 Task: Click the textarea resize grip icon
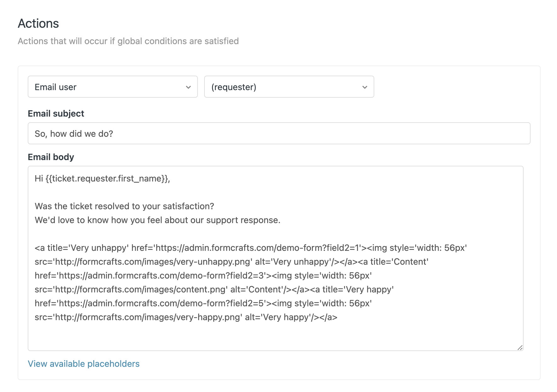520,348
